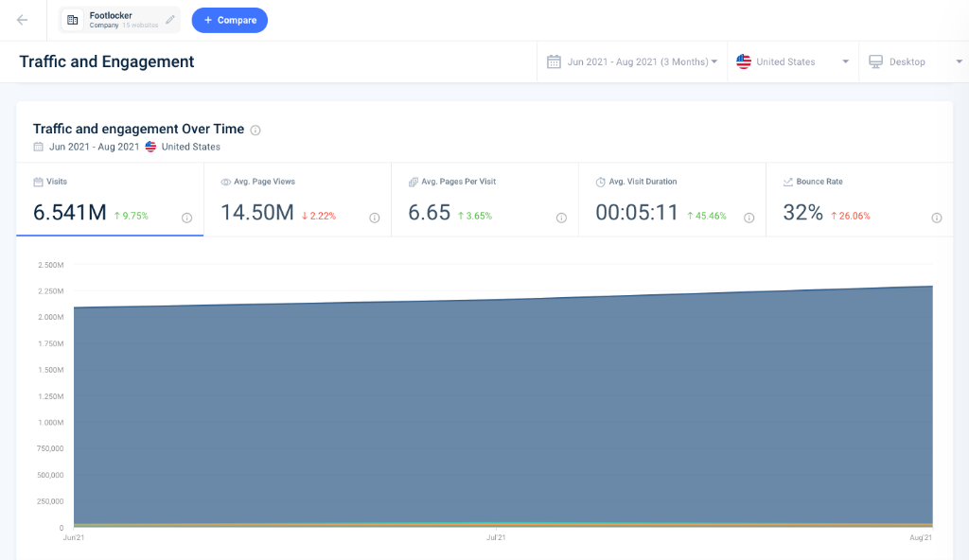
Task: Switch to the Avg. Page Views tab
Action: (297, 200)
